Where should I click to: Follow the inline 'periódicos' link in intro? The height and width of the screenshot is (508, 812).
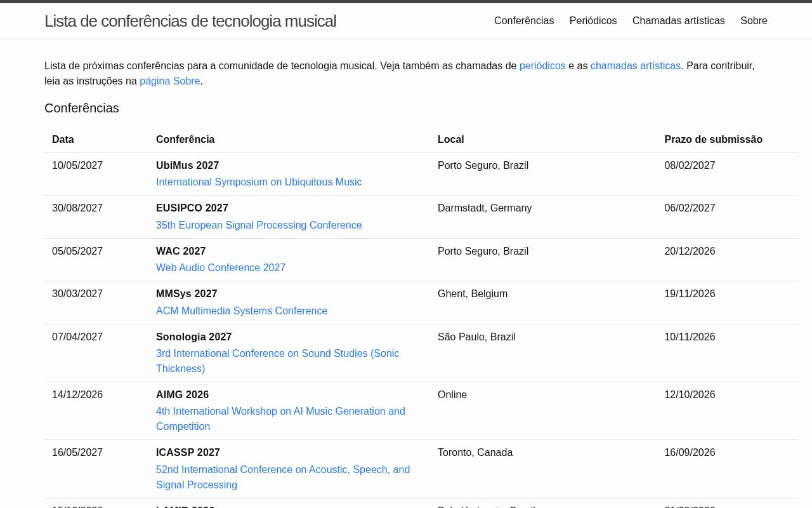[542, 65]
